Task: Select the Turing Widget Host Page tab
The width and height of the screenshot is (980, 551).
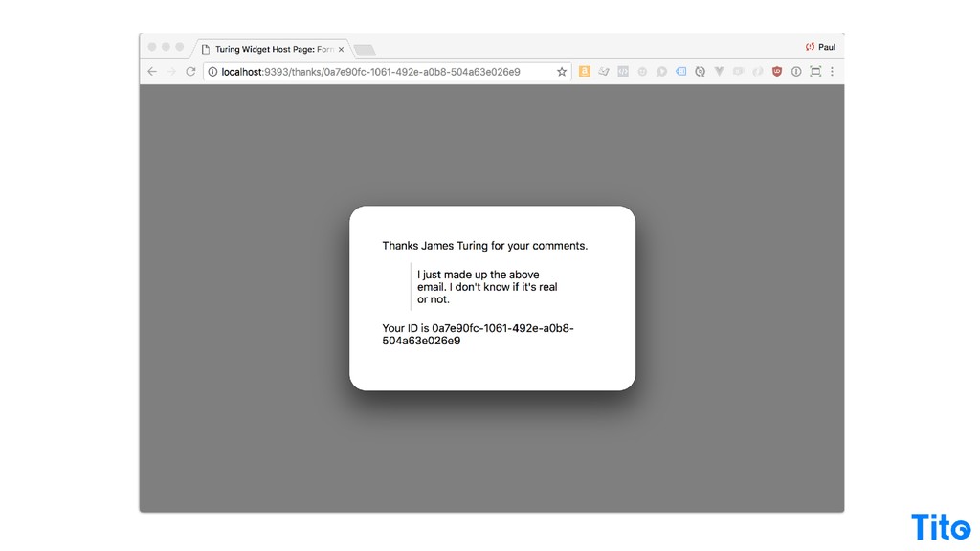Action: [274, 49]
